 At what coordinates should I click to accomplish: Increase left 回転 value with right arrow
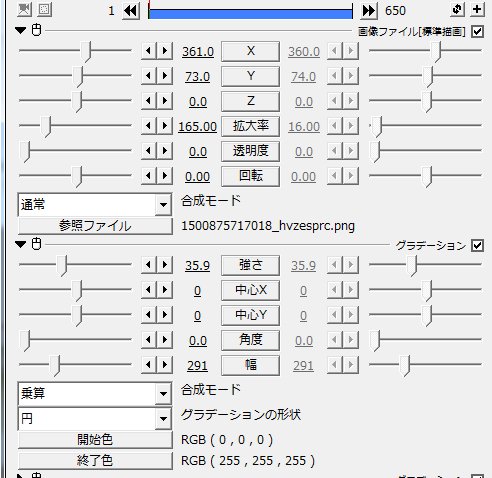[165, 176]
